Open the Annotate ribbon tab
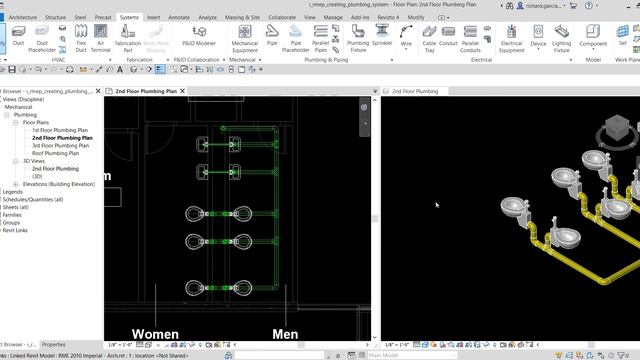The image size is (640, 360). coord(179,17)
